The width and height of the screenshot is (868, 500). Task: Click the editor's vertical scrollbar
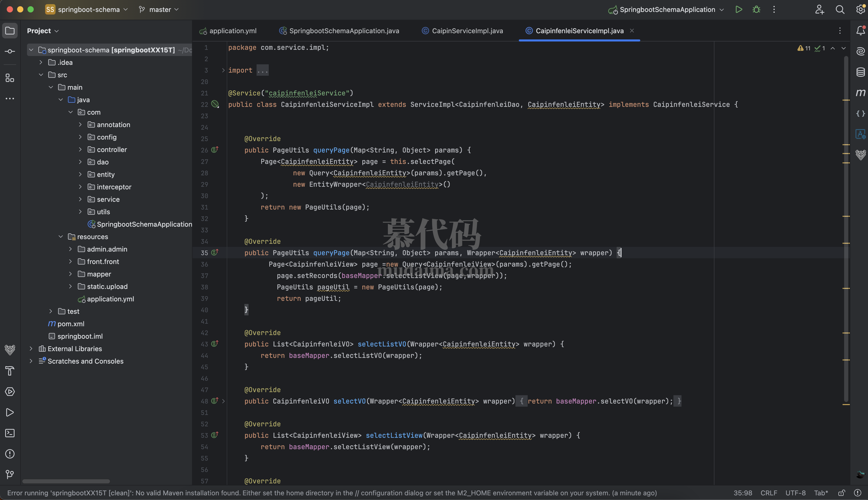click(x=846, y=227)
